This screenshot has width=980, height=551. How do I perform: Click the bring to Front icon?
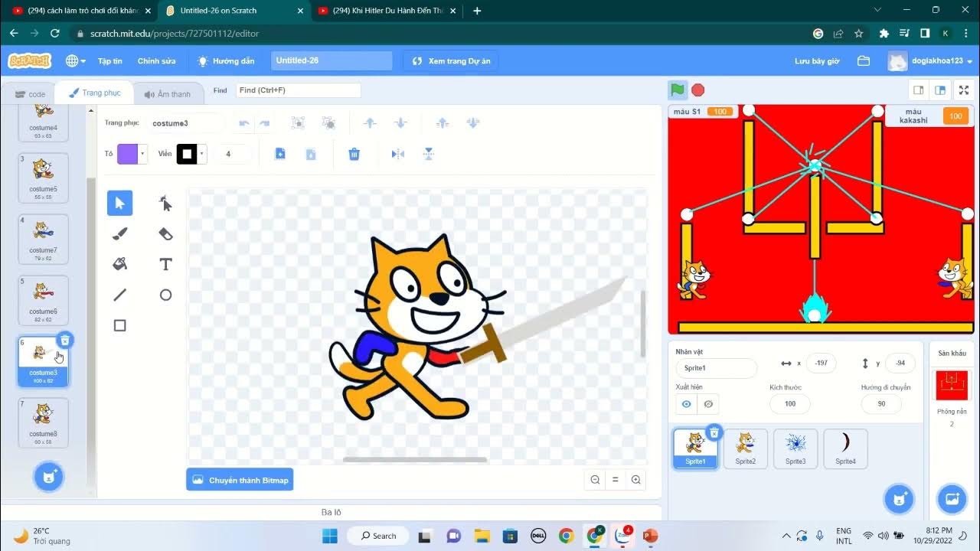click(x=442, y=122)
